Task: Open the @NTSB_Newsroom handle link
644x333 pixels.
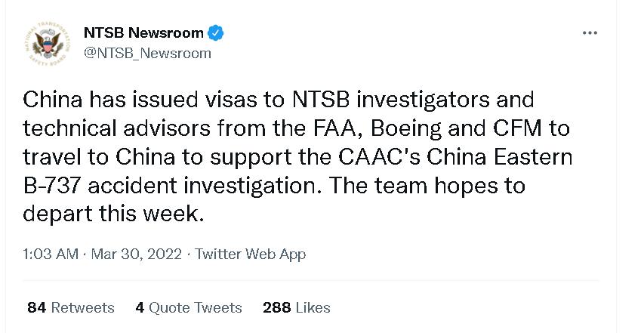Action: click(x=147, y=54)
